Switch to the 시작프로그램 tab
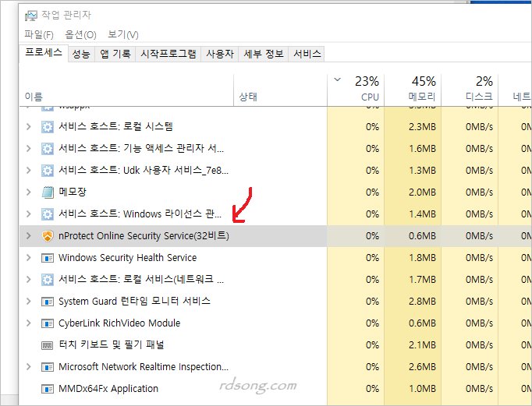Image resolution: width=532 pixels, height=406 pixels. (x=168, y=54)
